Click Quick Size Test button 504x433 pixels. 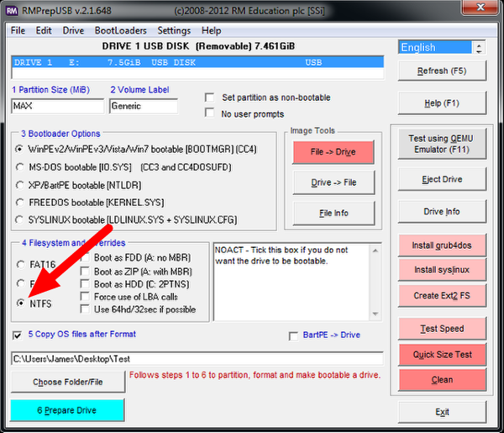pyautogui.click(x=442, y=355)
